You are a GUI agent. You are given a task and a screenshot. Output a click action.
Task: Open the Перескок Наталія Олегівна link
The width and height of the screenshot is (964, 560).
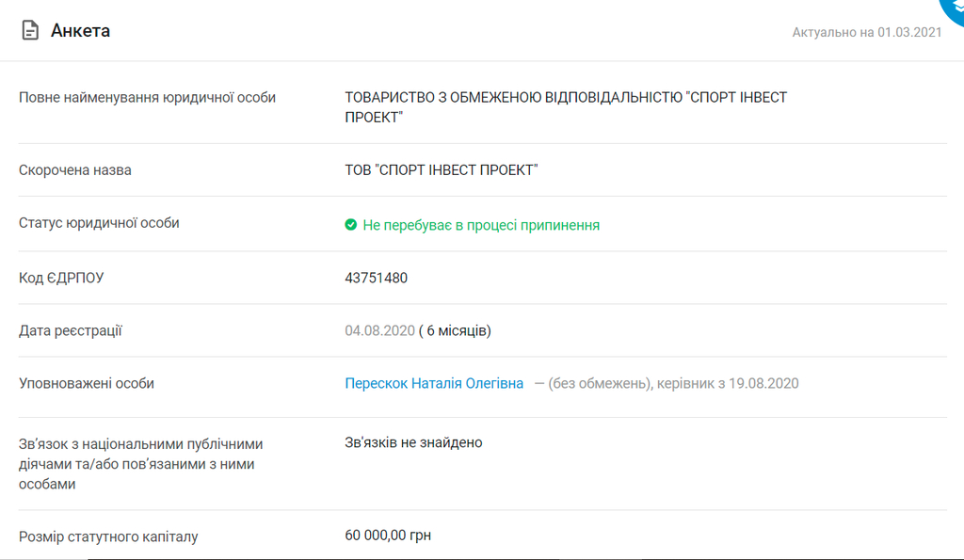tap(434, 384)
